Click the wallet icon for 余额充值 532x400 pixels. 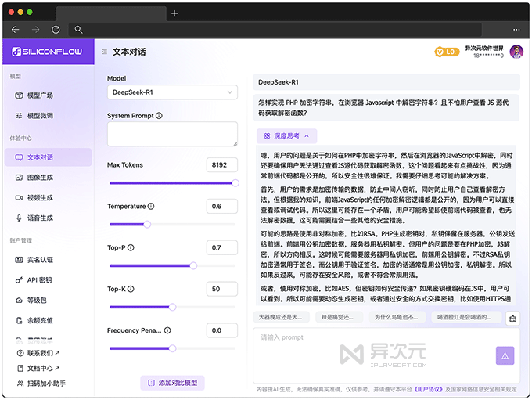19,320
